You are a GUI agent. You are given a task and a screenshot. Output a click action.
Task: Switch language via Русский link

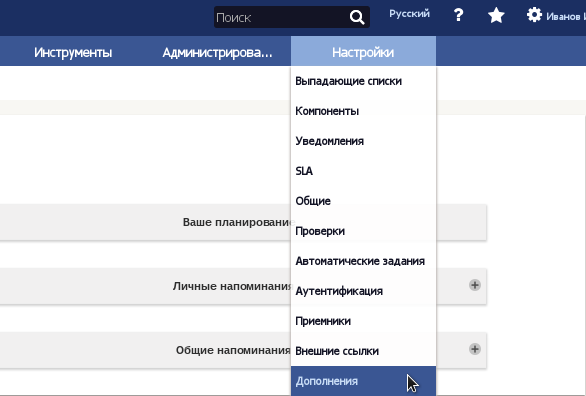tap(409, 14)
